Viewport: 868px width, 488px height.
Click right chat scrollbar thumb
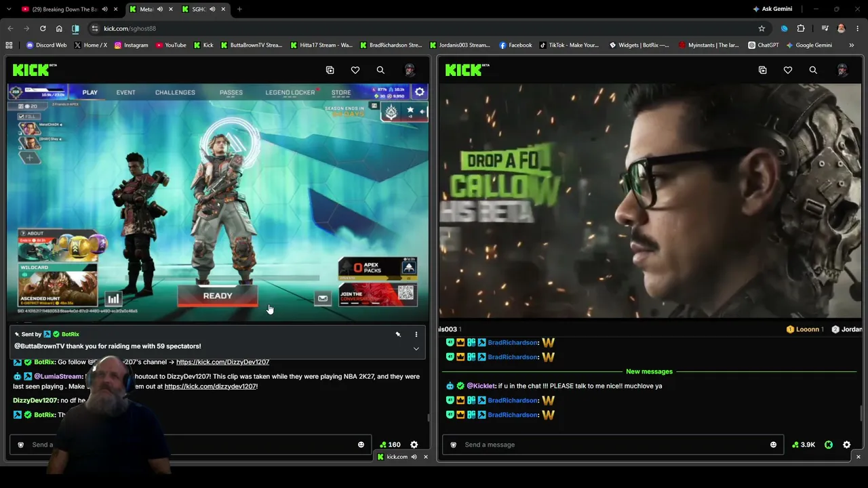tap(860, 412)
